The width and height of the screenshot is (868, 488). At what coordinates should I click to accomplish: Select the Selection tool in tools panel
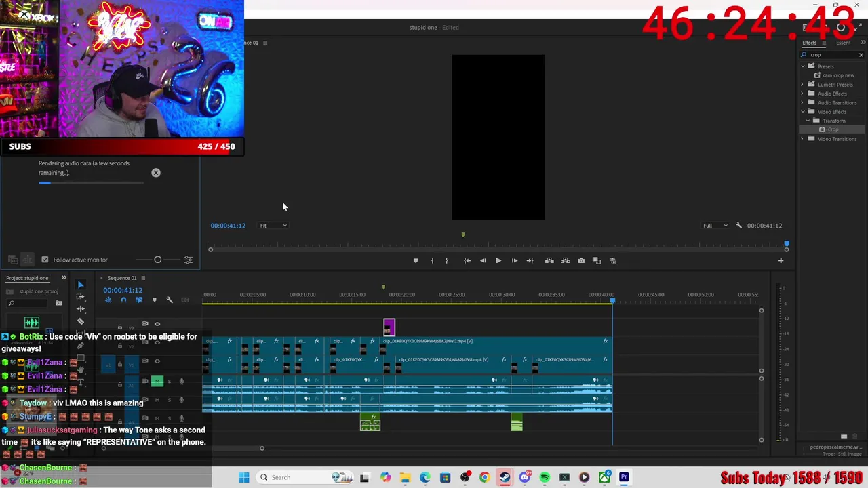(x=81, y=285)
